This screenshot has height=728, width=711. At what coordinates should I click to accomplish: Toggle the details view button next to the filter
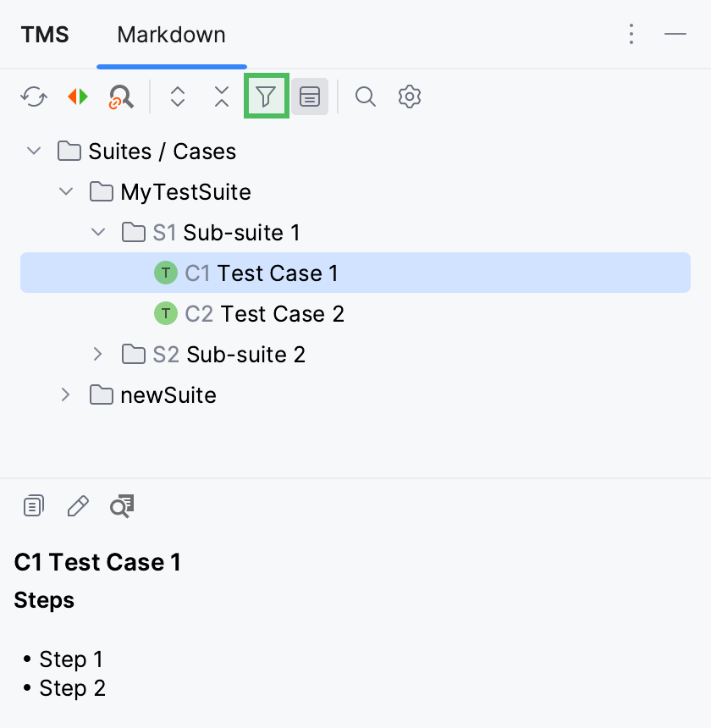tap(309, 96)
